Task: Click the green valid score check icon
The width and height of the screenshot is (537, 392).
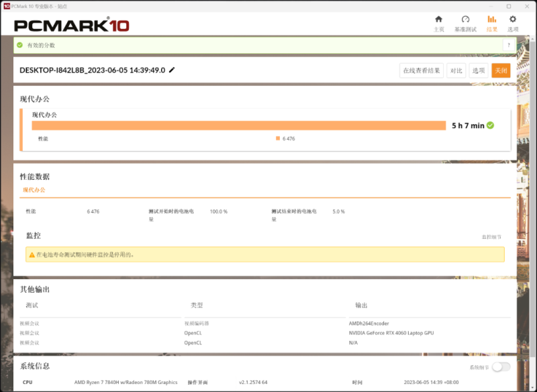Action: click(x=19, y=45)
